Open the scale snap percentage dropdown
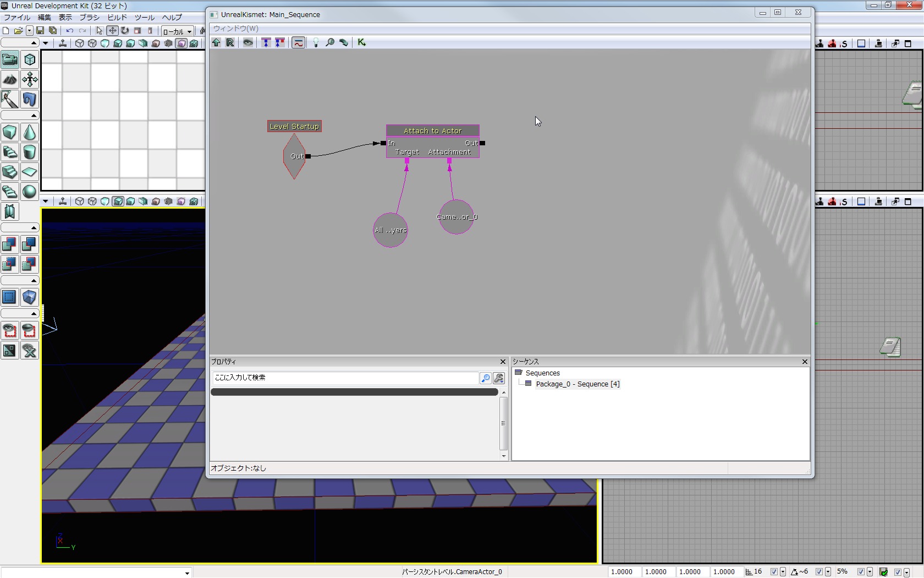The image size is (924, 578). tap(870, 572)
